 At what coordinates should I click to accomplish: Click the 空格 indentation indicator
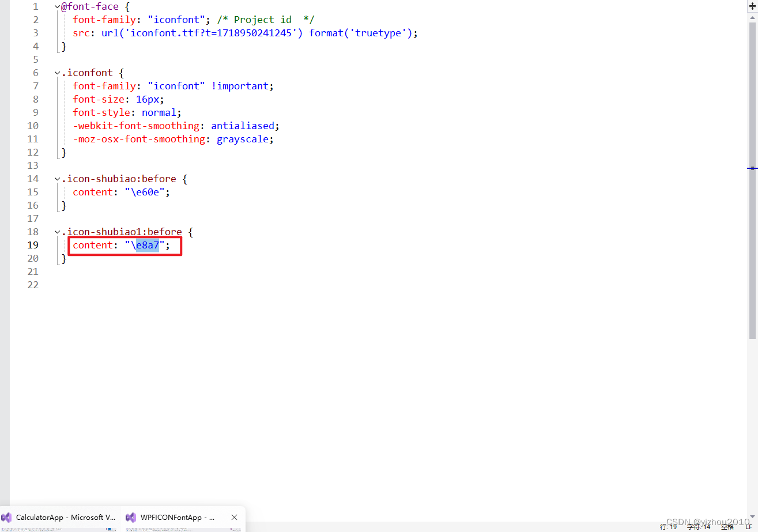pyautogui.click(x=727, y=527)
